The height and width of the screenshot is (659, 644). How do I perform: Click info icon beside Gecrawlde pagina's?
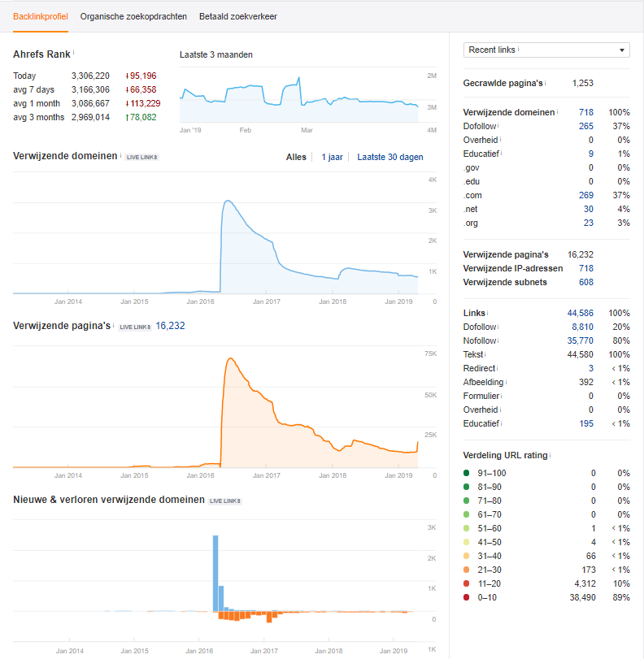545,82
